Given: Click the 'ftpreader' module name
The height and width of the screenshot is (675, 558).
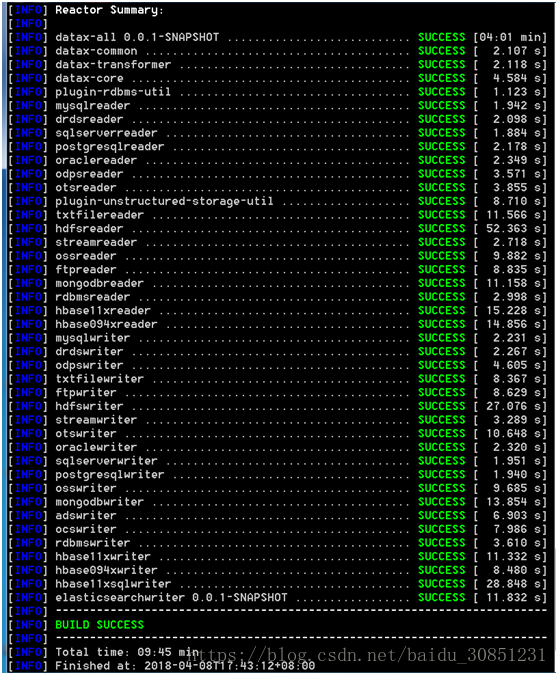Looking at the screenshot, I should coord(86,270).
